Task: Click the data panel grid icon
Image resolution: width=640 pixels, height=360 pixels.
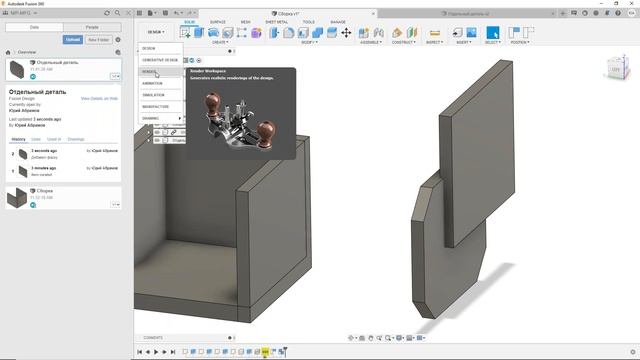Action: tap(140, 13)
